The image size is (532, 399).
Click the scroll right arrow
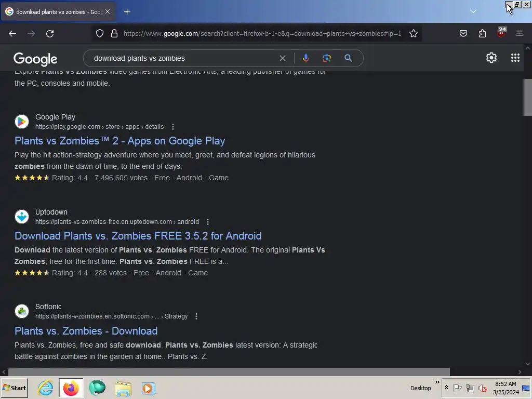520,372
